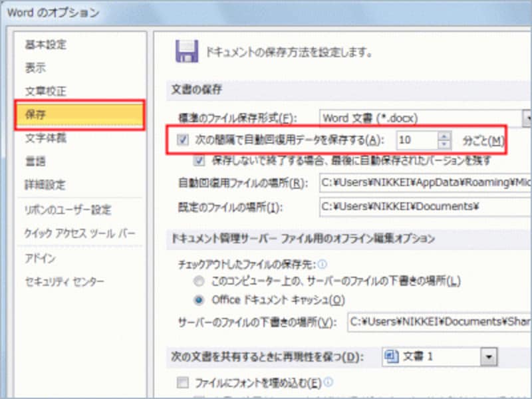Image resolution: width=532 pixels, height=399 pixels.
Task: Increase auto-recover minutes with up arrow
Action: point(444,136)
